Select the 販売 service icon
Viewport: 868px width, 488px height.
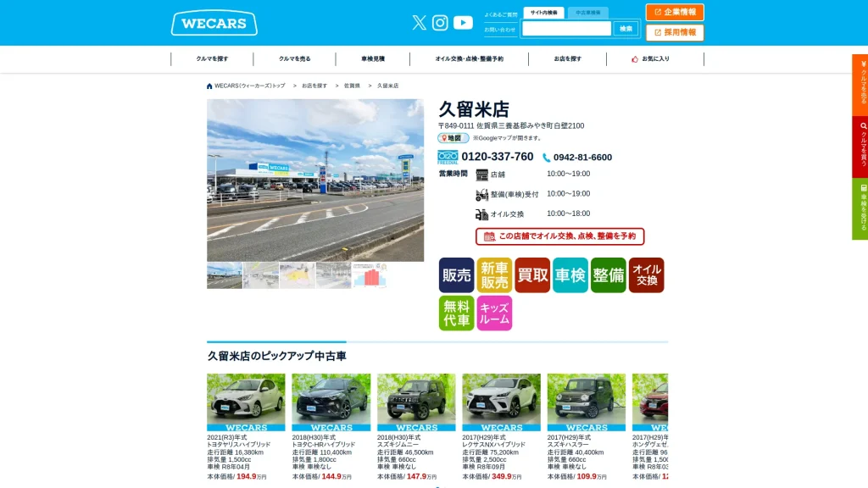tap(457, 275)
